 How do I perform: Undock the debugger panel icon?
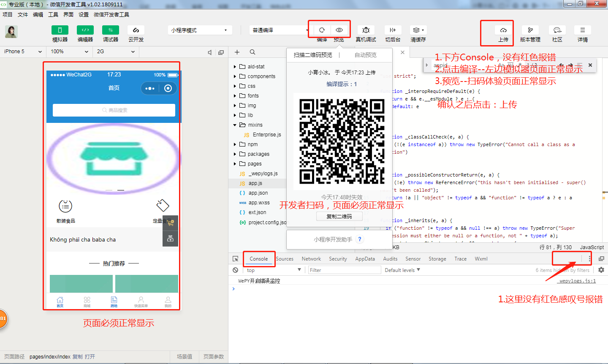pos(601,258)
